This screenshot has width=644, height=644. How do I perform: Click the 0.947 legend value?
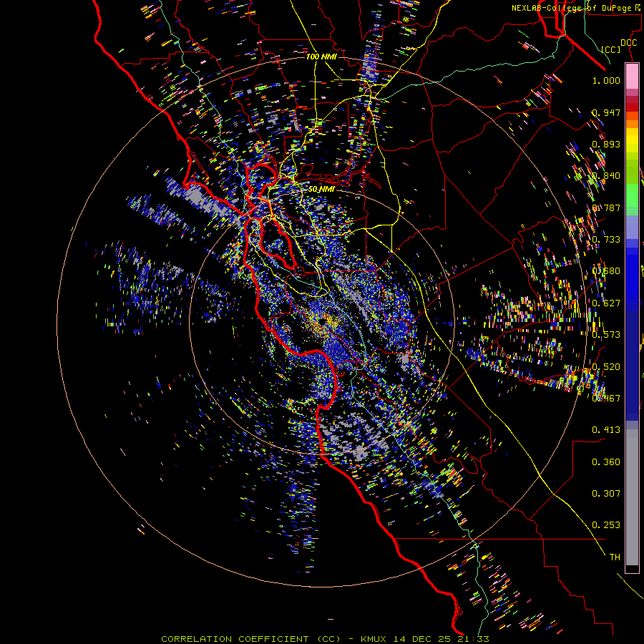pyautogui.click(x=606, y=112)
